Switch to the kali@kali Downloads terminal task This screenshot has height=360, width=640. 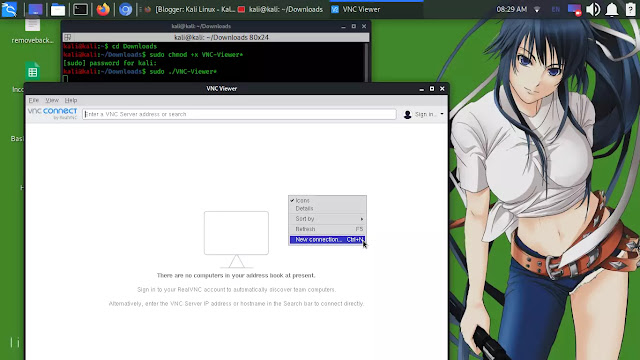click(281, 9)
